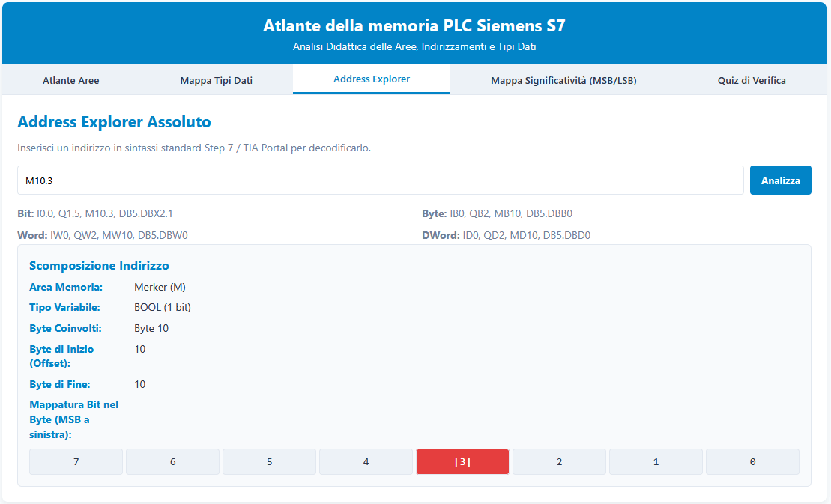Image resolution: width=831 pixels, height=504 pixels.
Task: Click the Scomposizione Indirizzo heading
Action: [x=99, y=266]
